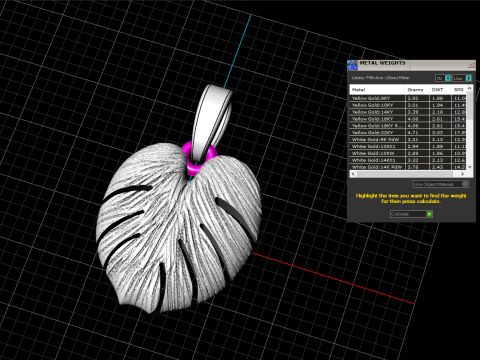480x360 pixels.
Task: Click the 4.71 grams cell
Action: pyautogui.click(x=417, y=133)
